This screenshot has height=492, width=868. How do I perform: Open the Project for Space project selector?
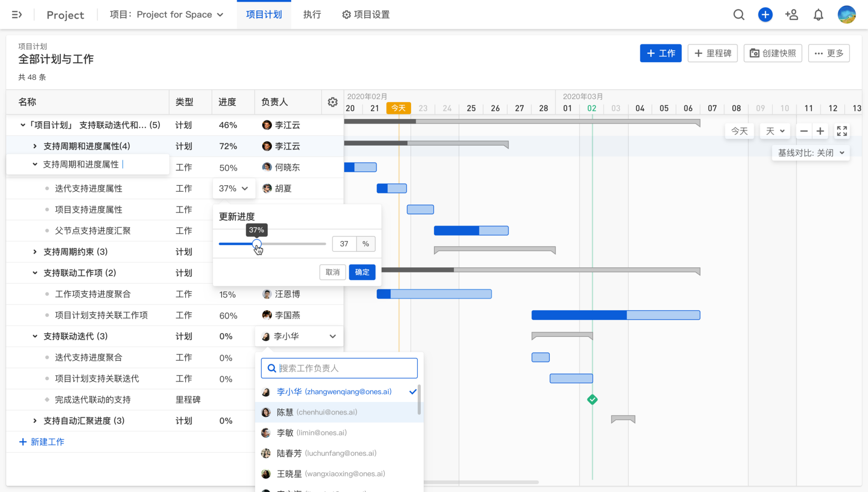[x=166, y=14]
